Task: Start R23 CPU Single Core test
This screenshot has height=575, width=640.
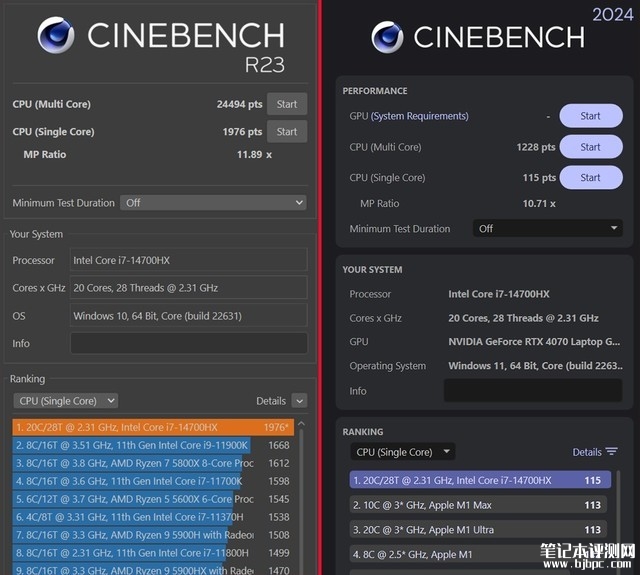Action: (287, 131)
